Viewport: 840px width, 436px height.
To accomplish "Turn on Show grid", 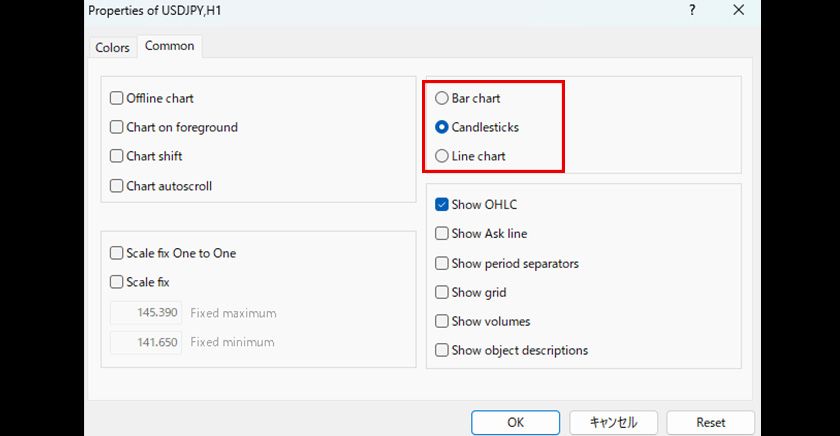I will (442, 293).
